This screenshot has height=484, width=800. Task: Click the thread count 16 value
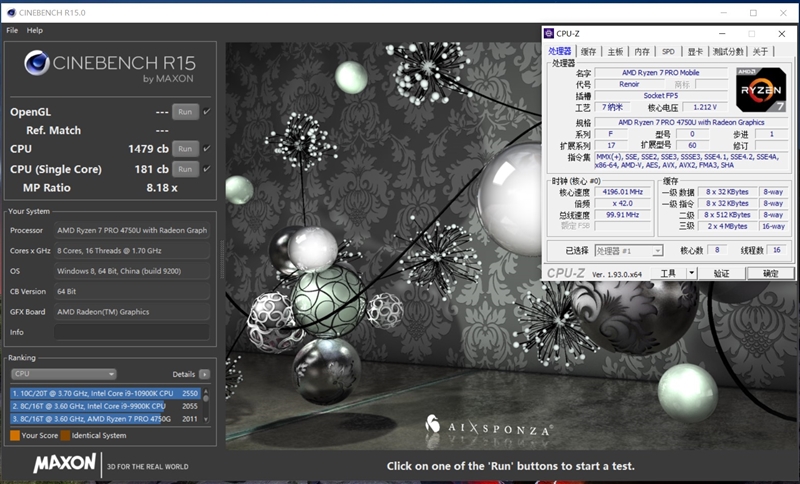point(777,250)
